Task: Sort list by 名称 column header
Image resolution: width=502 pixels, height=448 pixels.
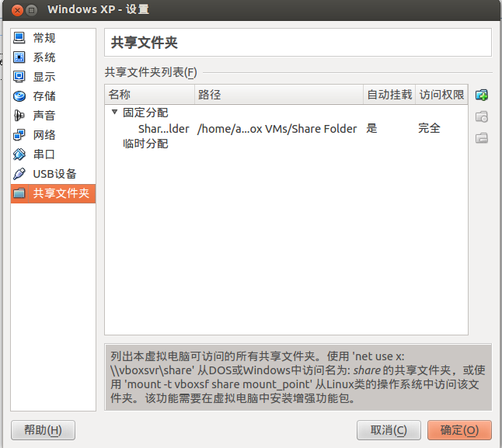Action: pos(149,95)
